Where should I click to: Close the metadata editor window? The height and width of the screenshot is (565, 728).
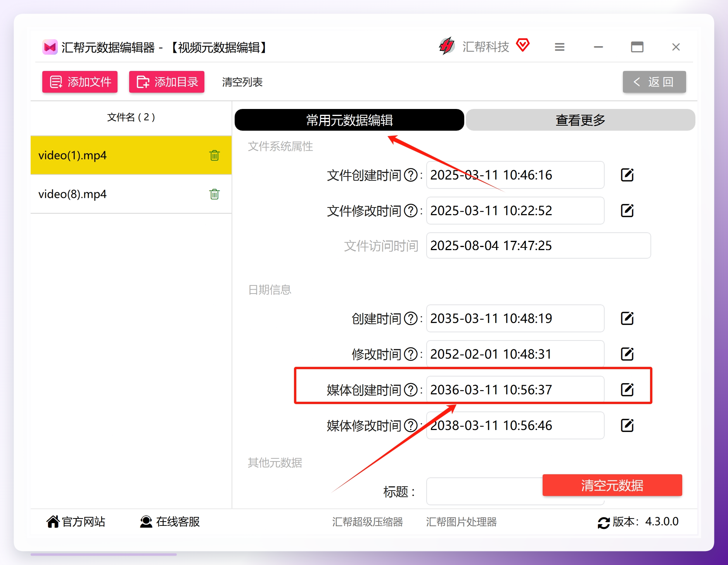click(x=676, y=47)
